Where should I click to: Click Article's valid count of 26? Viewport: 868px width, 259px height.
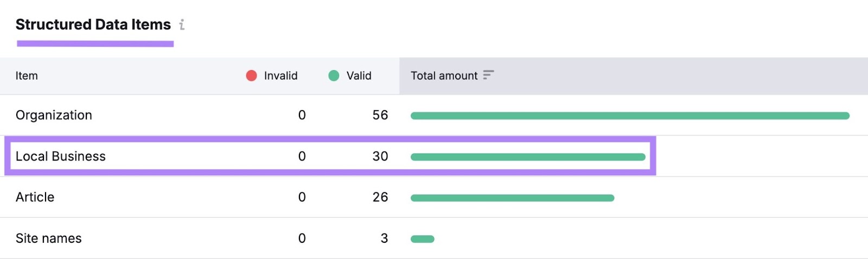click(380, 197)
